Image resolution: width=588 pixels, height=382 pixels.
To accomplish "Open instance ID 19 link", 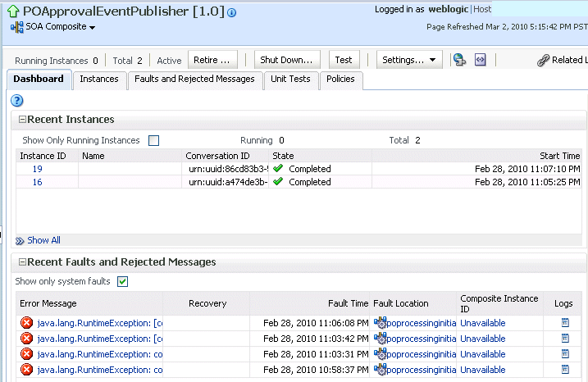I will 38,169.
